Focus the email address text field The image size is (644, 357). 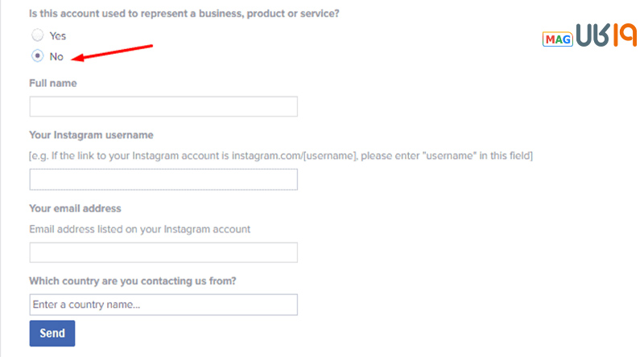click(163, 252)
